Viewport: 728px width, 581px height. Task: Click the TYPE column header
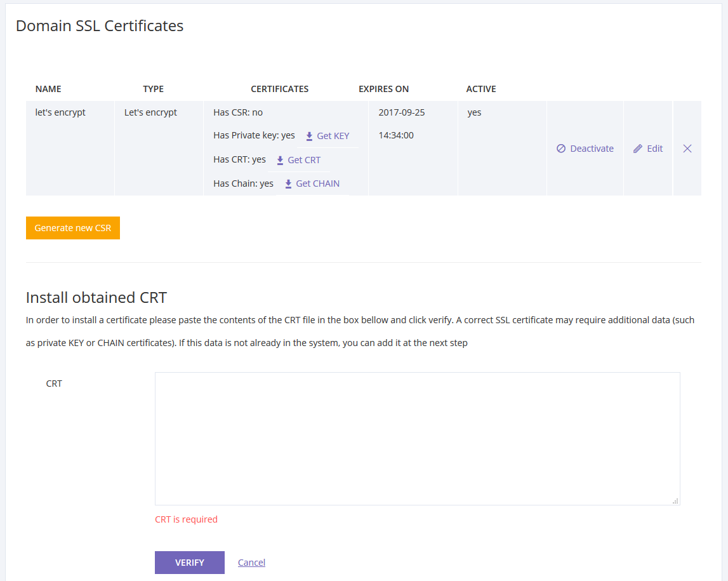coord(153,89)
